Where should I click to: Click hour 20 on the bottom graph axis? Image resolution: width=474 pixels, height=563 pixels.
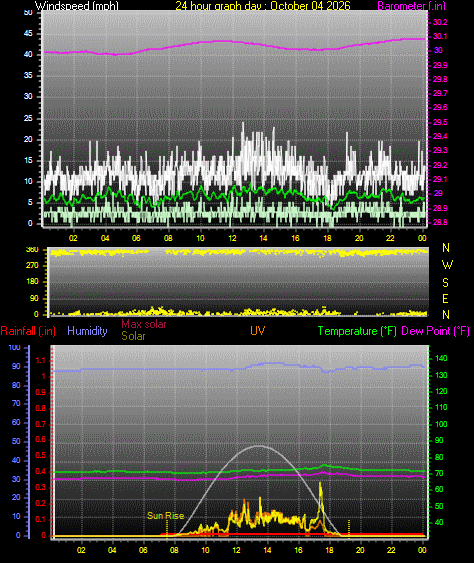360,550
